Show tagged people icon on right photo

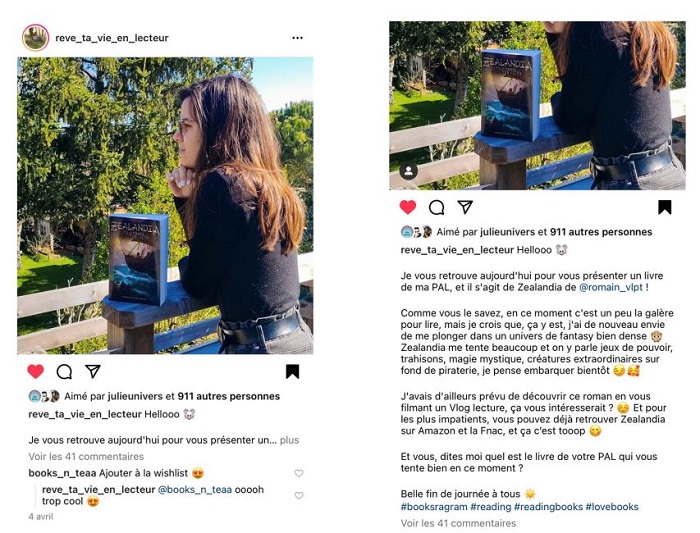[x=408, y=171]
